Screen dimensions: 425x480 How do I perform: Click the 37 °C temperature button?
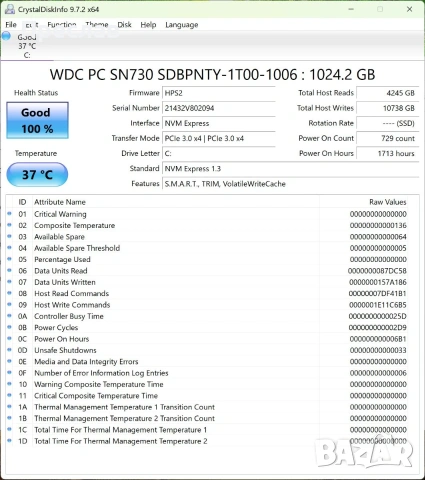point(37,175)
